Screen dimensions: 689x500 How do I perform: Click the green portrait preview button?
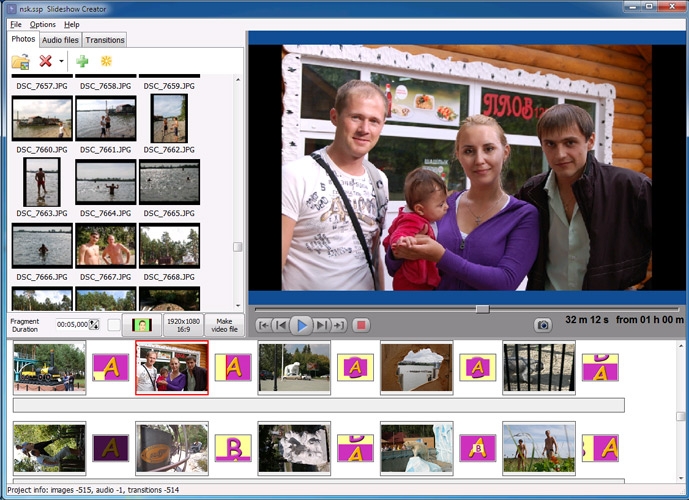point(142,325)
